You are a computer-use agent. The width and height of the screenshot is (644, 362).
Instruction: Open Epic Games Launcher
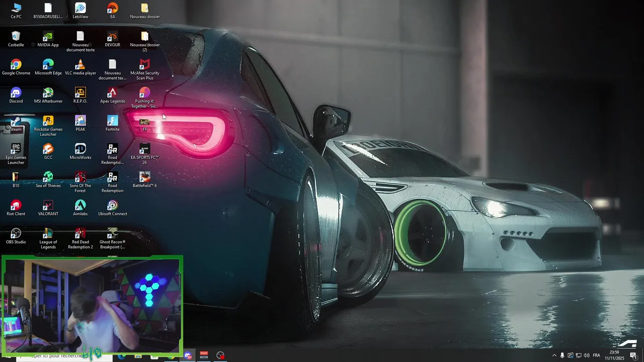click(16, 154)
